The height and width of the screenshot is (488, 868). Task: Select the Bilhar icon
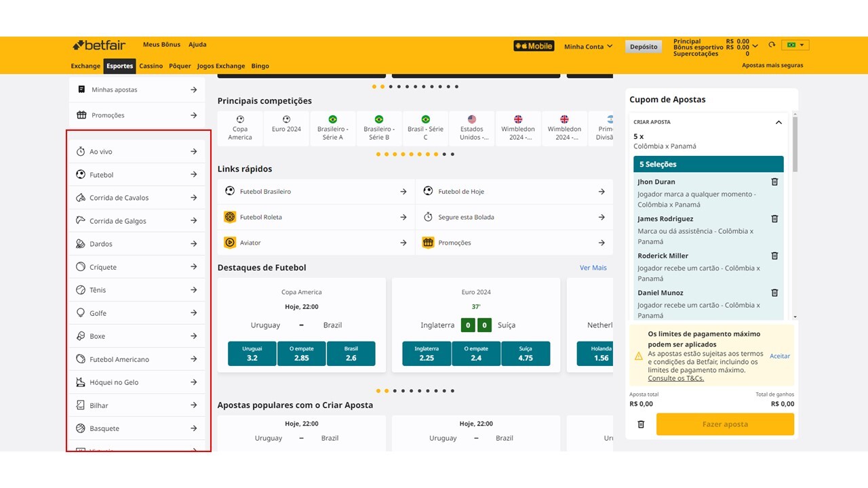click(x=81, y=405)
